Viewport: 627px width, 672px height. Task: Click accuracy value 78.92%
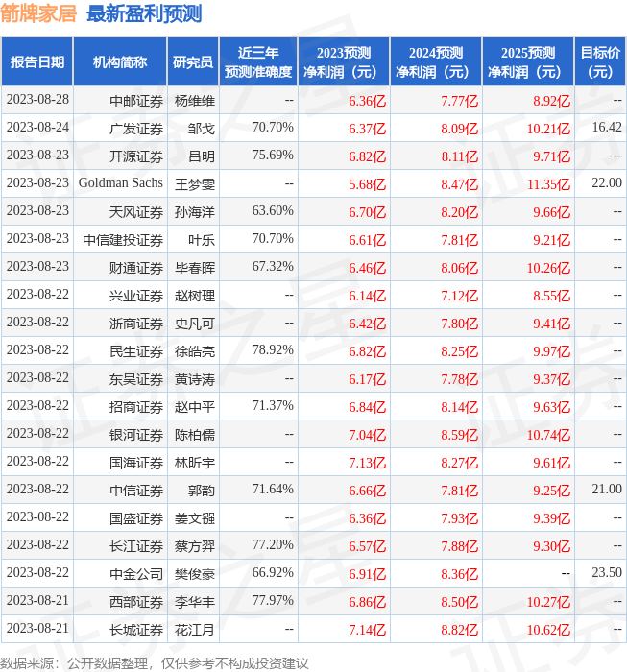coord(273,349)
